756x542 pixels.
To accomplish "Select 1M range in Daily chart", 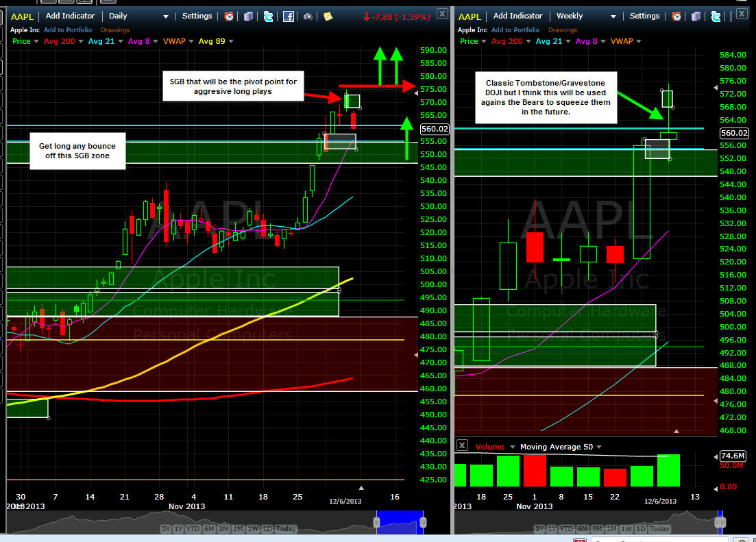I will 238,528.
